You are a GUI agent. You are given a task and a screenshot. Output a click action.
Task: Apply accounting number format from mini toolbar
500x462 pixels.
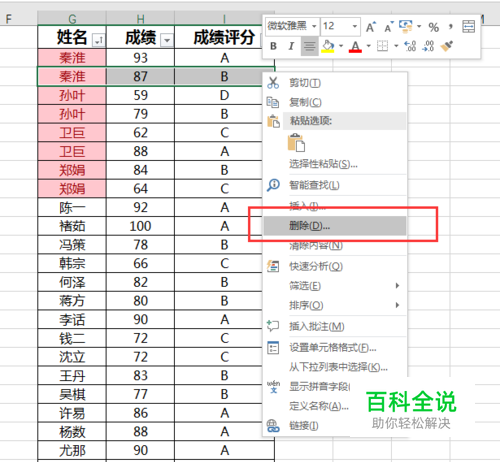pyautogui.click(x=406, y=26)
